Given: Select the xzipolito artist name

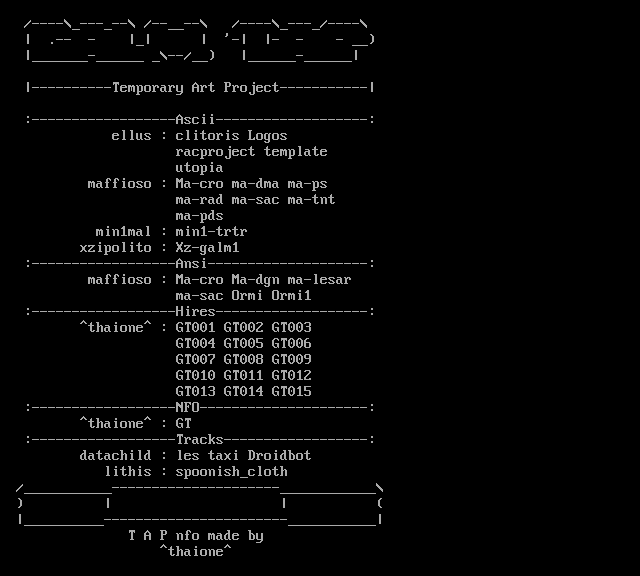Looking at the screenshot, I should tap(115, 248).
